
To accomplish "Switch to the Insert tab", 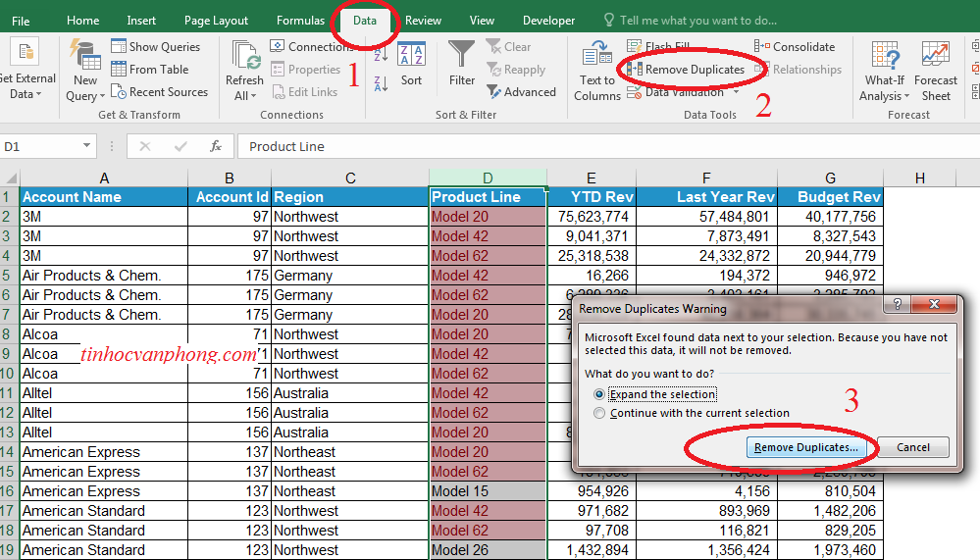I will (141, 21).
